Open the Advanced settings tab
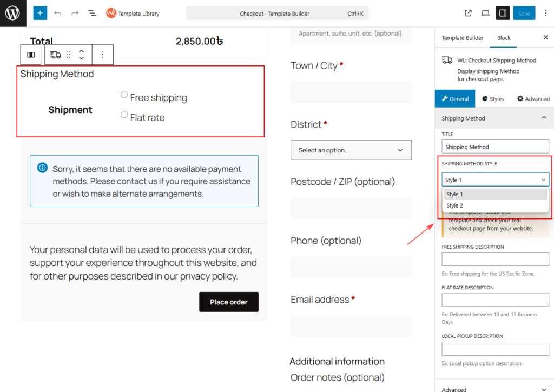This screenshot has width=554, height=392. 533,99
